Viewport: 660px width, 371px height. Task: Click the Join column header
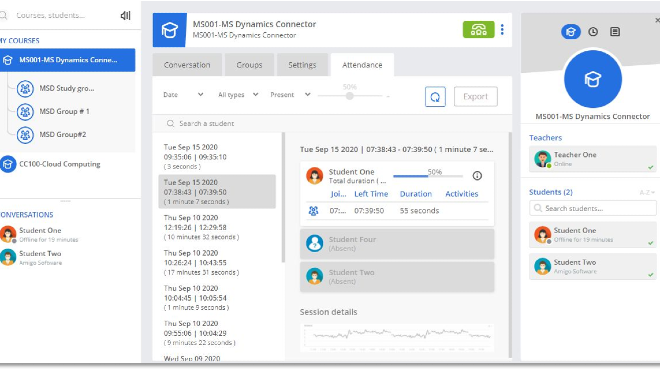click(x=338, y=194)
